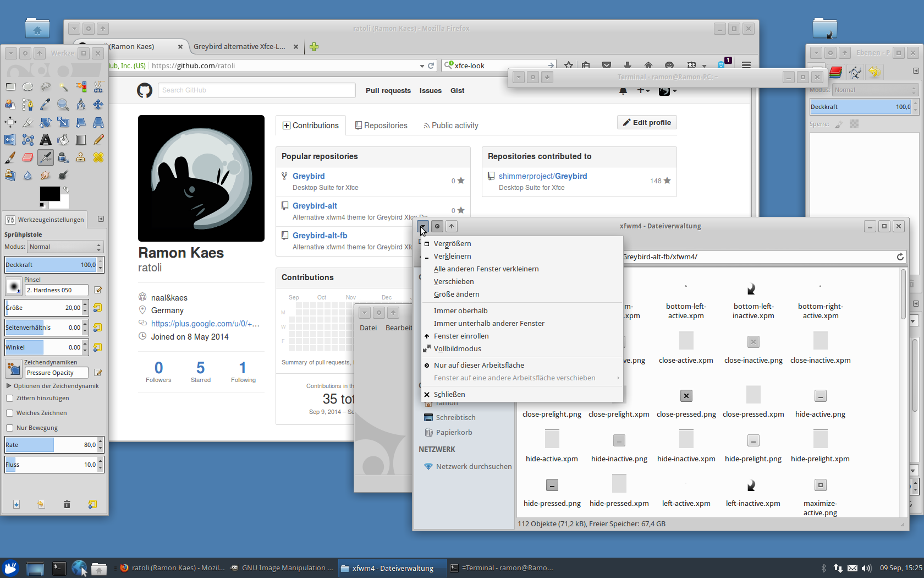Activate the Paths pen tool

[x=28, y=105]
